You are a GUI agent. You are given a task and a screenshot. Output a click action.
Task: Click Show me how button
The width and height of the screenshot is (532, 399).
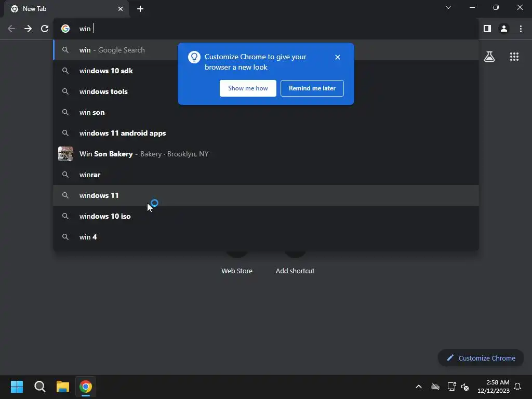[x=248, y=88]
